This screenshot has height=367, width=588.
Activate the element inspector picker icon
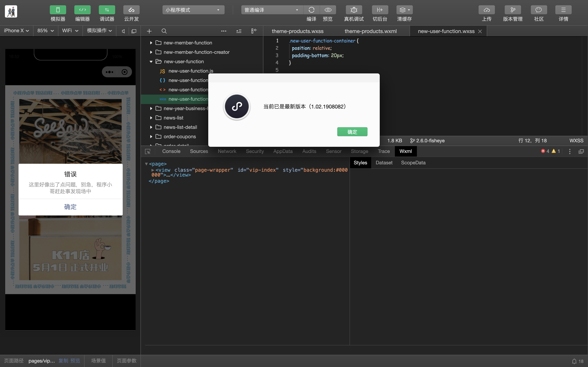[147, 151]
